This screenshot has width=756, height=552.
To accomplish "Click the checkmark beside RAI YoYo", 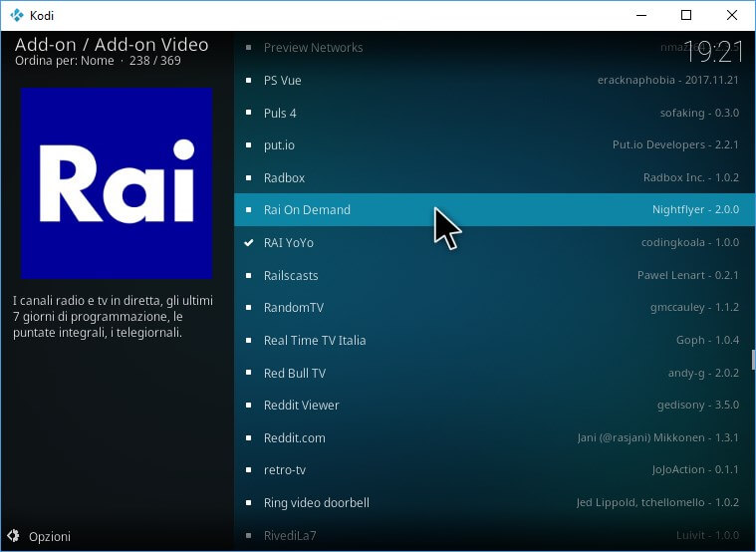I will (x=249, y=243).
